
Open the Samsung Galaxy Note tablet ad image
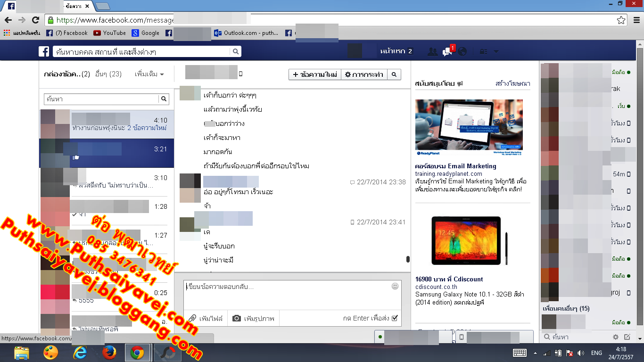coord(469,241)
